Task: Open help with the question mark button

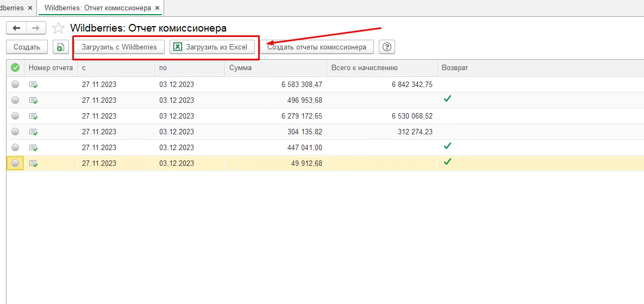Action: (386, 47)
